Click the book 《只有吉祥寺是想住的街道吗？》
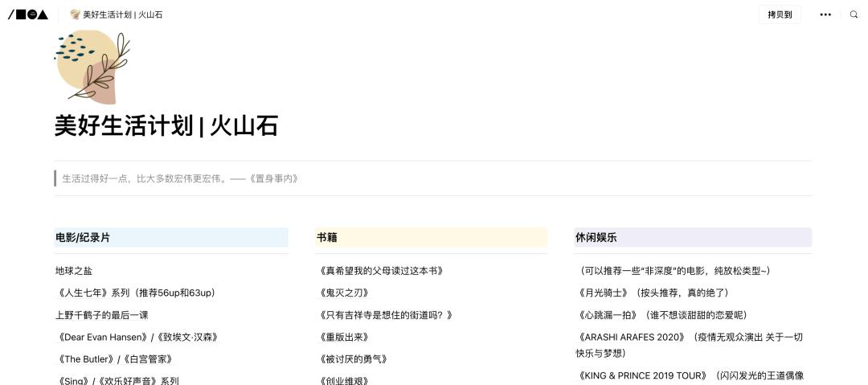 coord(387,314)
